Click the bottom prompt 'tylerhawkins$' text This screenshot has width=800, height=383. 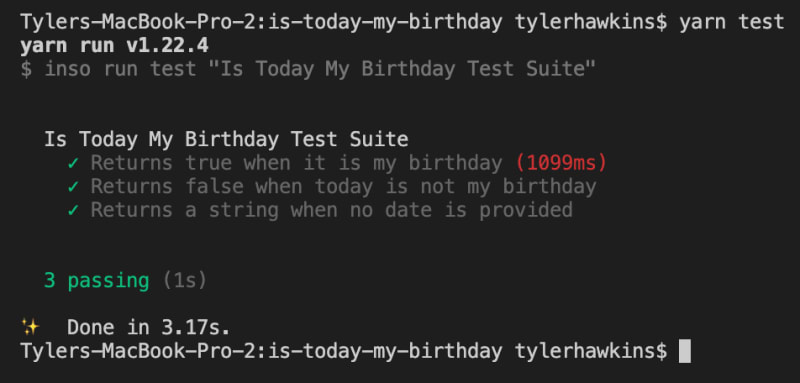[591, 351]
